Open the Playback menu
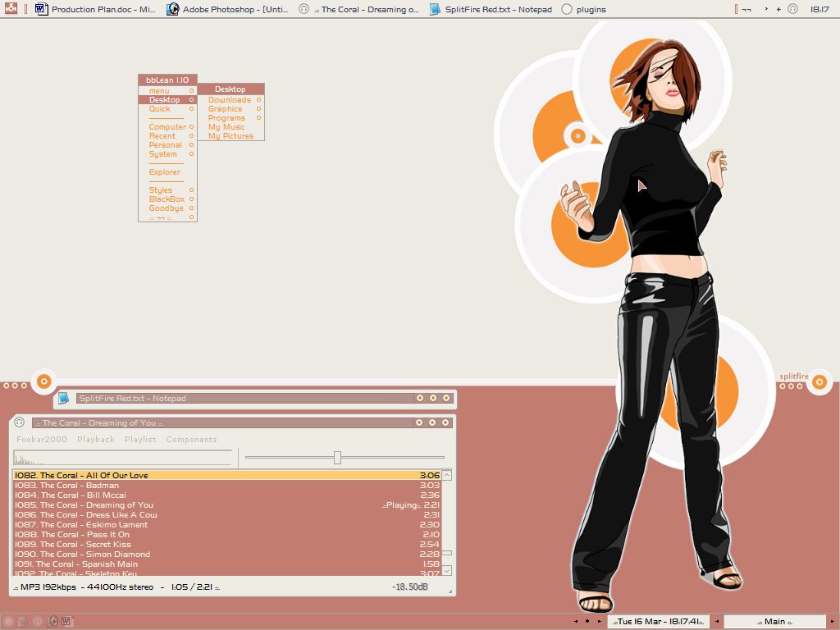This screenshot has width=840, height=630. tap(96, 440)
